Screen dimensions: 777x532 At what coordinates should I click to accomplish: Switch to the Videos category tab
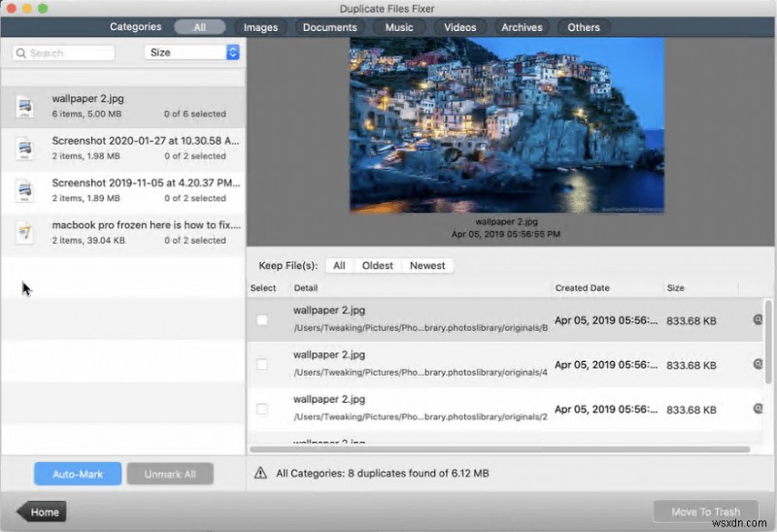point(459,27)
